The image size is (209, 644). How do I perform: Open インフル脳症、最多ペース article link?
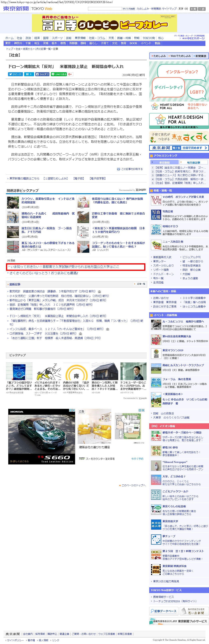pos(56,329)
